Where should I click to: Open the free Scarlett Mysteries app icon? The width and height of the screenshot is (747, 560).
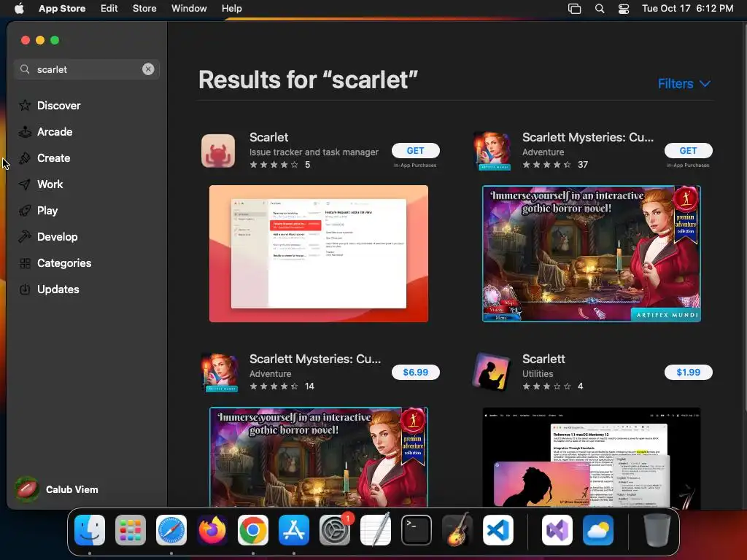pyautogui.click(x=492, y=150)
